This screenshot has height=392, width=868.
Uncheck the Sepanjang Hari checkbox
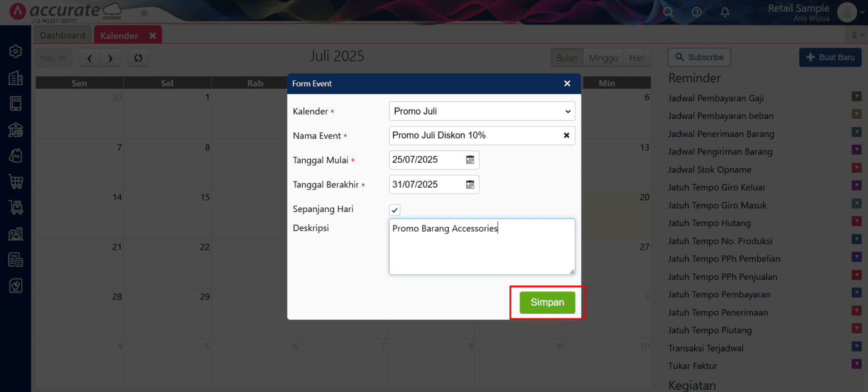[394, 210]
